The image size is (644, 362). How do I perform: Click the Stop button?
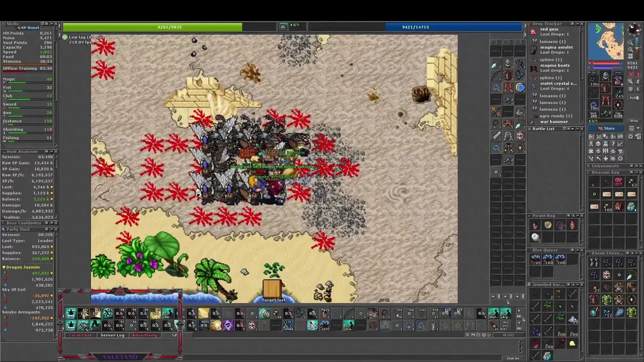click(634, 121)
